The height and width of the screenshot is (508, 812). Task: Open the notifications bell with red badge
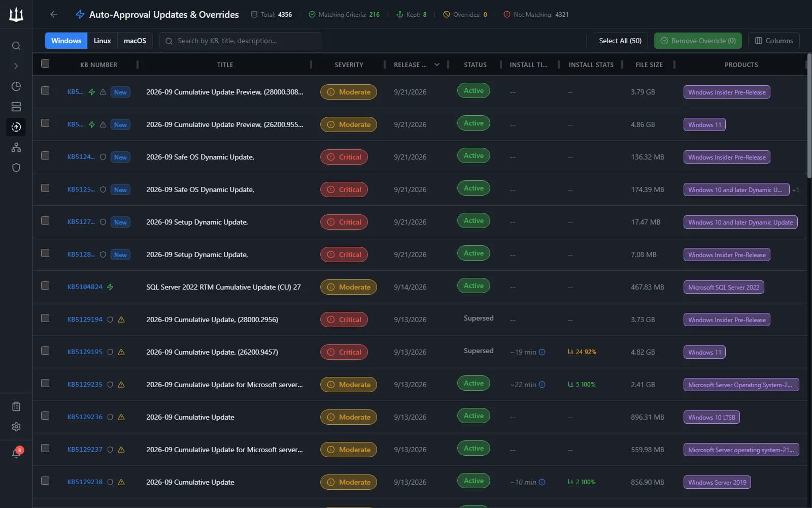[x=17, y=452]
